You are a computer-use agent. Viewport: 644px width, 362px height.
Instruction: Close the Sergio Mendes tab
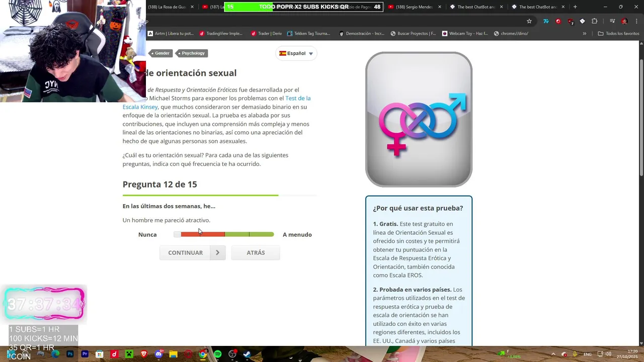440,7
